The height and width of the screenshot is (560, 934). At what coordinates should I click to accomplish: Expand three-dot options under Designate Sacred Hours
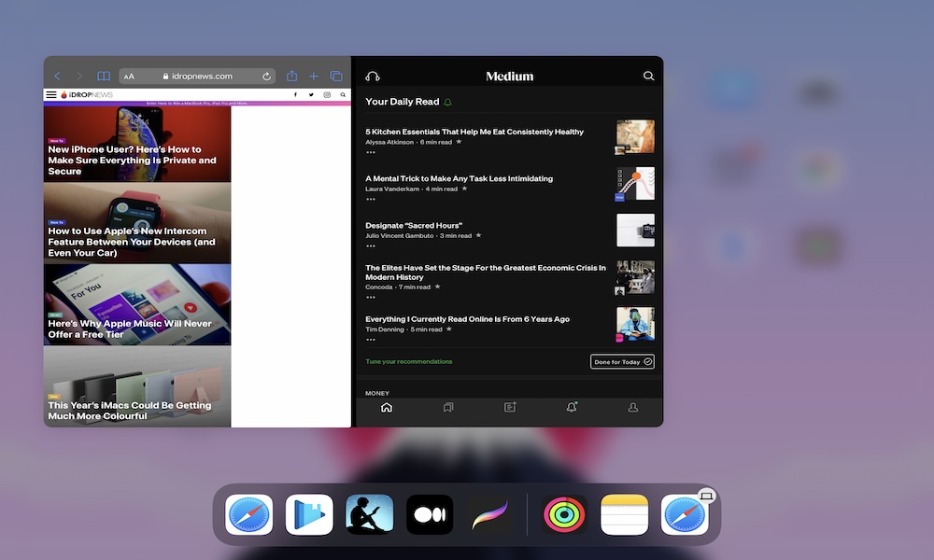point(371,245)
